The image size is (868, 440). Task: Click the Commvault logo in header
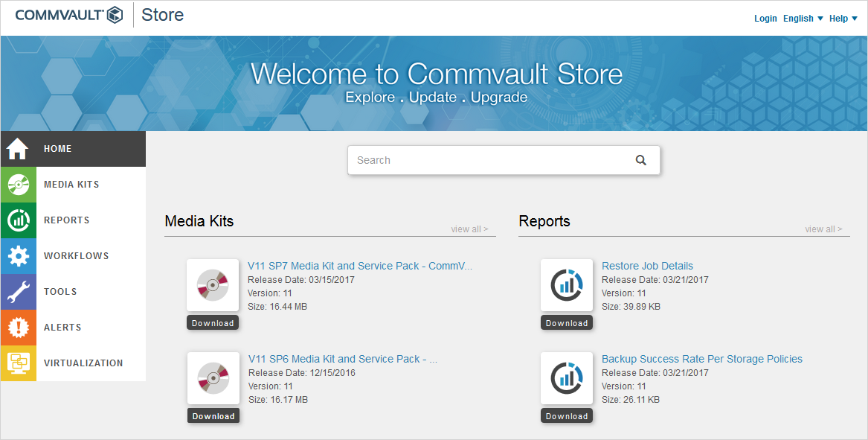coord(68,15)
